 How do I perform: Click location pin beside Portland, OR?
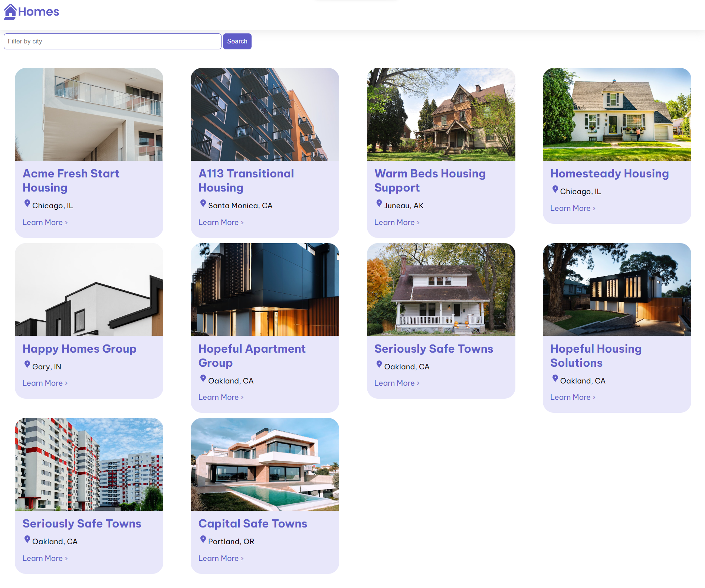tap(203, 539)
